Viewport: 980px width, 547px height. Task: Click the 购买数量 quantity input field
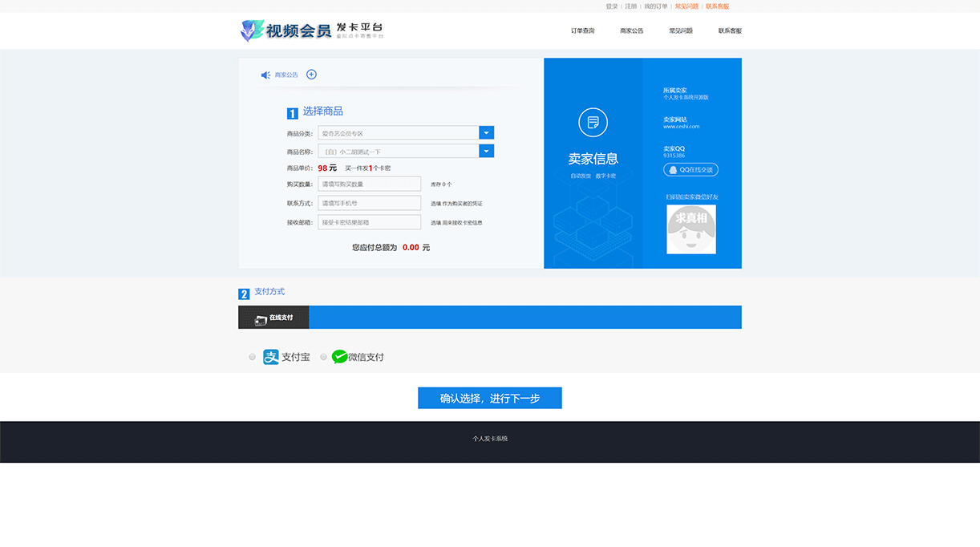pos(369,183)
